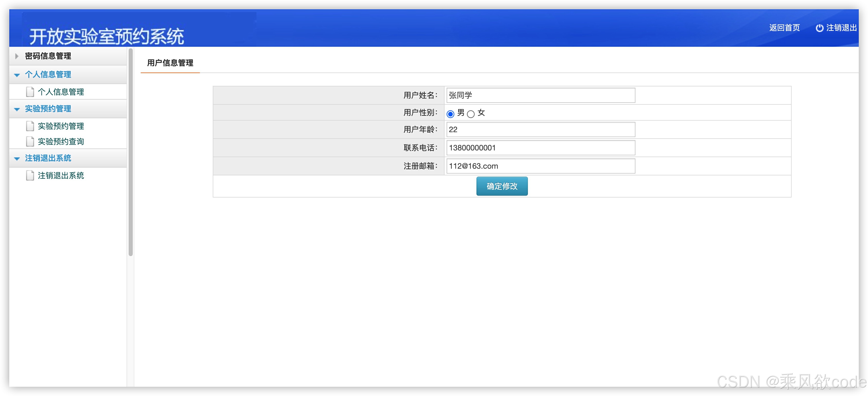Open 个人信息管理 sub-item in sidebar
The height and width of the screenshot is (396, 868).
click(x=61, y=92)
